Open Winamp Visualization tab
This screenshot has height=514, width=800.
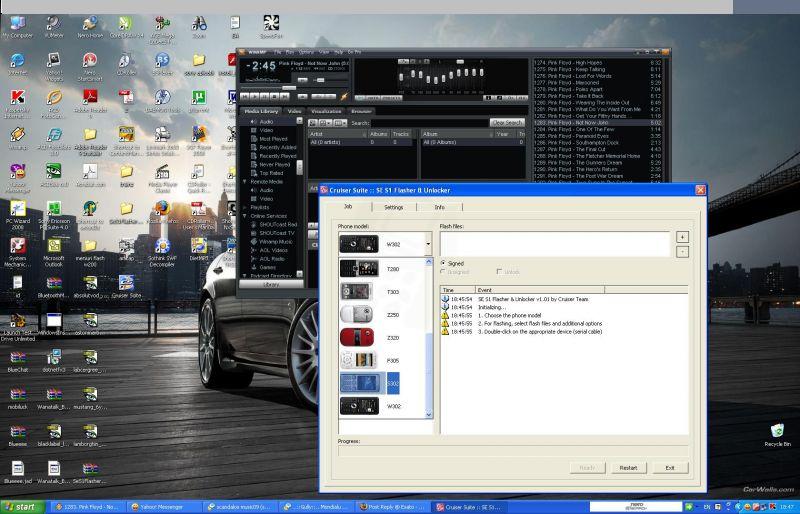tap(326, 111)
